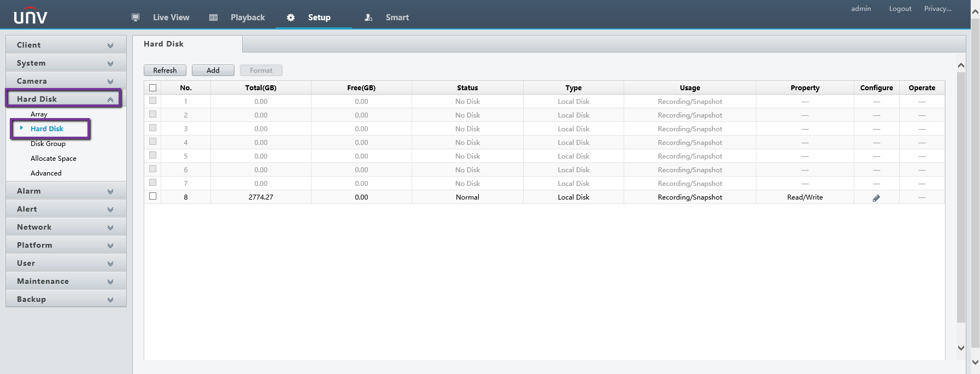Click the Playback film icon

[x=214, y=17]
